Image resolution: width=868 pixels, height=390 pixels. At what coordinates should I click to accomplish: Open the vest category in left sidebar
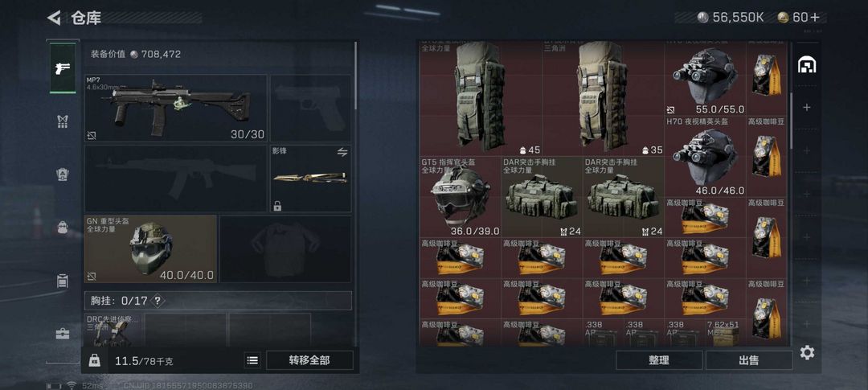click(x=63, y=121)
